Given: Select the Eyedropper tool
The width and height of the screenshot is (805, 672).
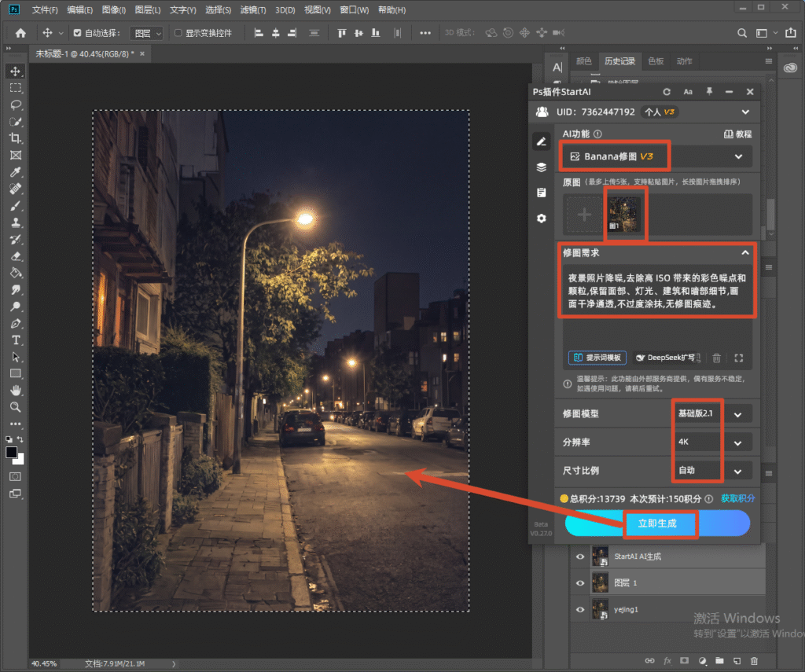Looking at the screenshot, I should click(16, 172).
